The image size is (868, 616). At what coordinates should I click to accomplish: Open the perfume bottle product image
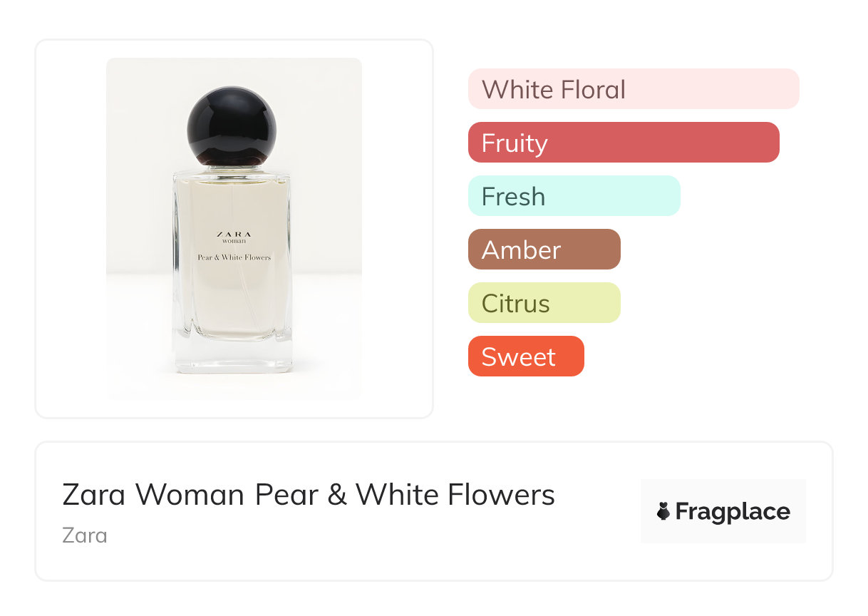pyautogui.click(x=234, y=228)
